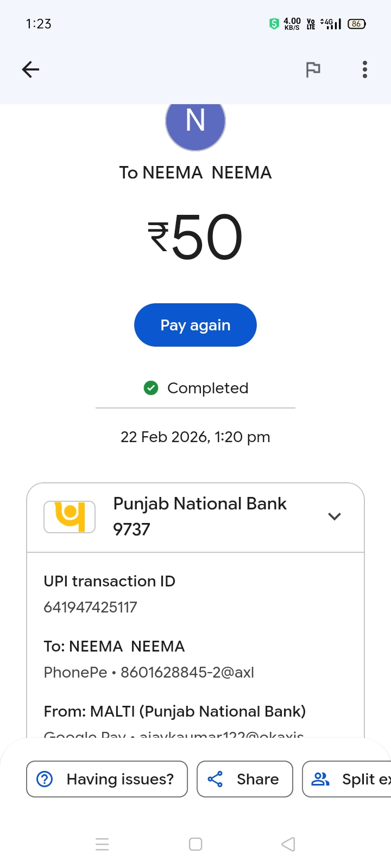This screenshot has height=868, width=391.
Task: Tap the share nodes icon
Action: click(x=216, y=779)
